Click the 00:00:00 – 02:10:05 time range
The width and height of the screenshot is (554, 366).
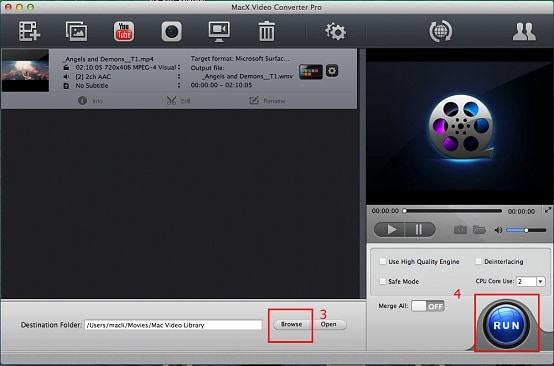coord(221,85)
